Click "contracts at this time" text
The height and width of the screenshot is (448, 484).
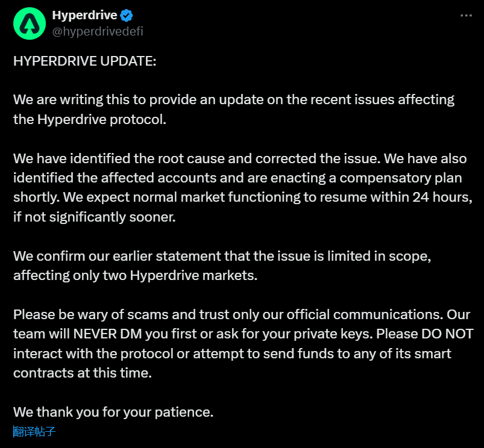coord(82,373)
